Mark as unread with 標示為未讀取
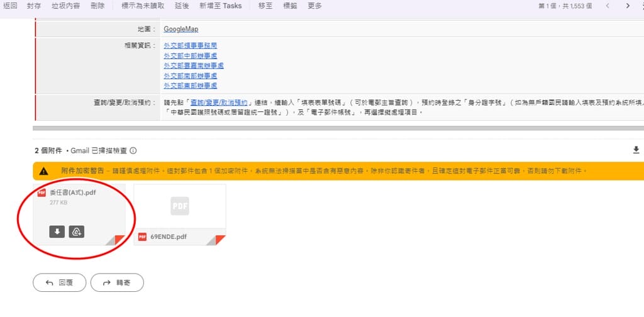 pyautogui.click(x=143, y=6)
